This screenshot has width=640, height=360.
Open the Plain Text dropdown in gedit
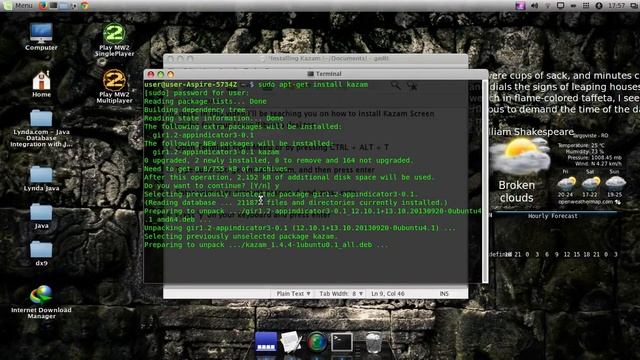pos(293,293)
